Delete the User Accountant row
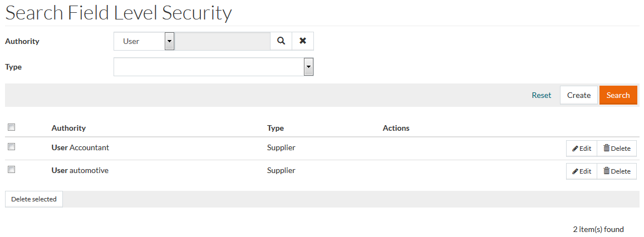The height and width of the screenshot is (237, 644). coord(617,149)
